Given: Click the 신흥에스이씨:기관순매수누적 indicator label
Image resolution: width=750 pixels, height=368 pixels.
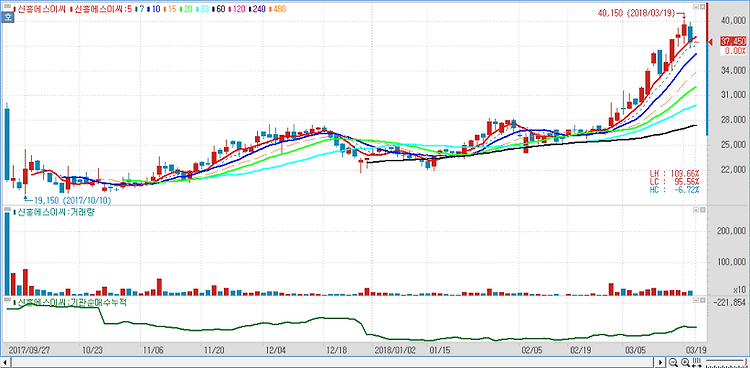Looking at the screenshot, I should 70,302.
